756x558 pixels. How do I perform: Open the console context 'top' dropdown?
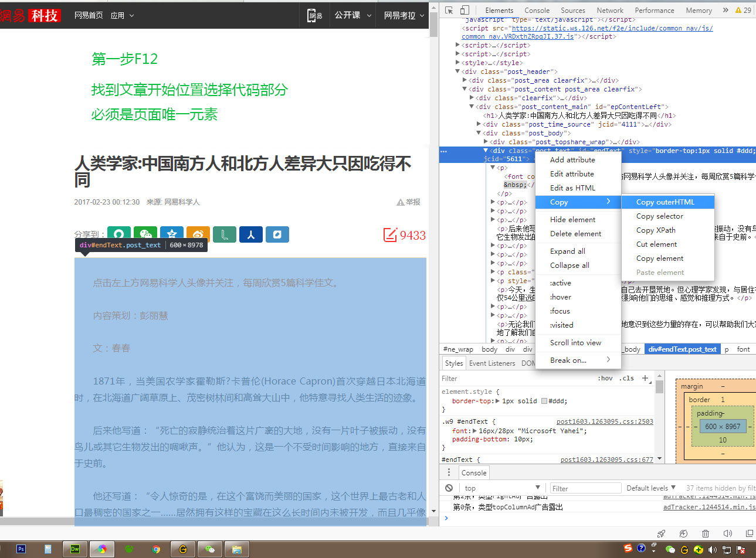click(501, 488)
